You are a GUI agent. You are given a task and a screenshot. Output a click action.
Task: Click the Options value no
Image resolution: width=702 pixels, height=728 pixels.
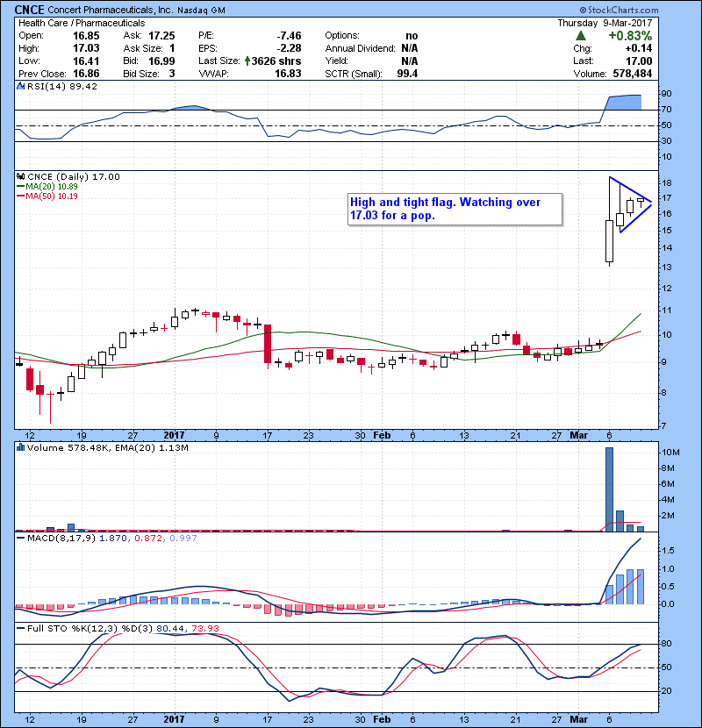(412, 36)
